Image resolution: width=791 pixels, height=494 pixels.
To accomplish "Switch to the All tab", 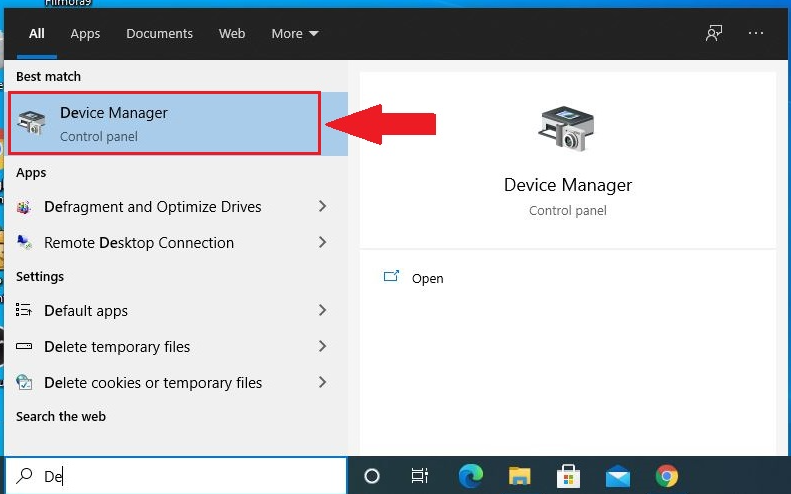I will pos(36,33).
